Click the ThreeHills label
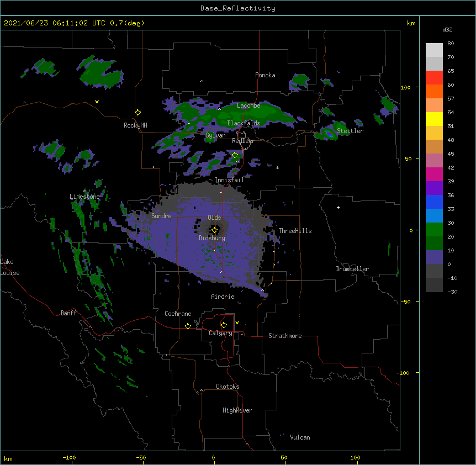476x465 pixels. click(295, 231)
